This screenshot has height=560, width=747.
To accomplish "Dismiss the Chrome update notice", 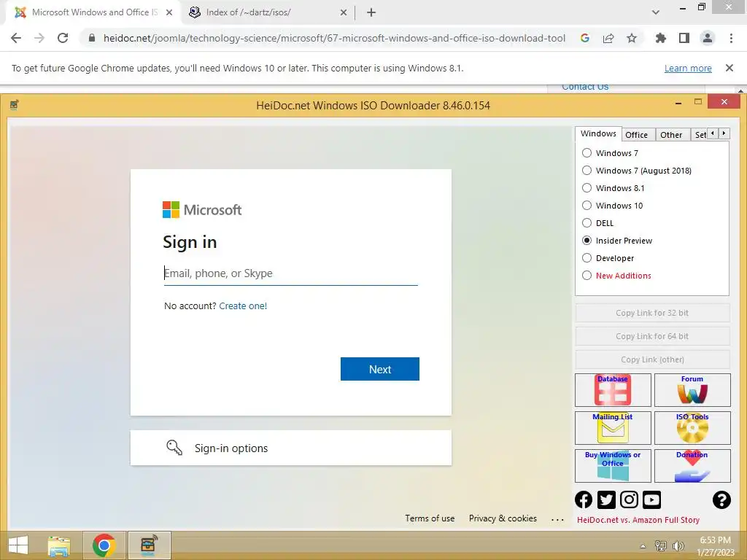I will click(x=729, y=68).
